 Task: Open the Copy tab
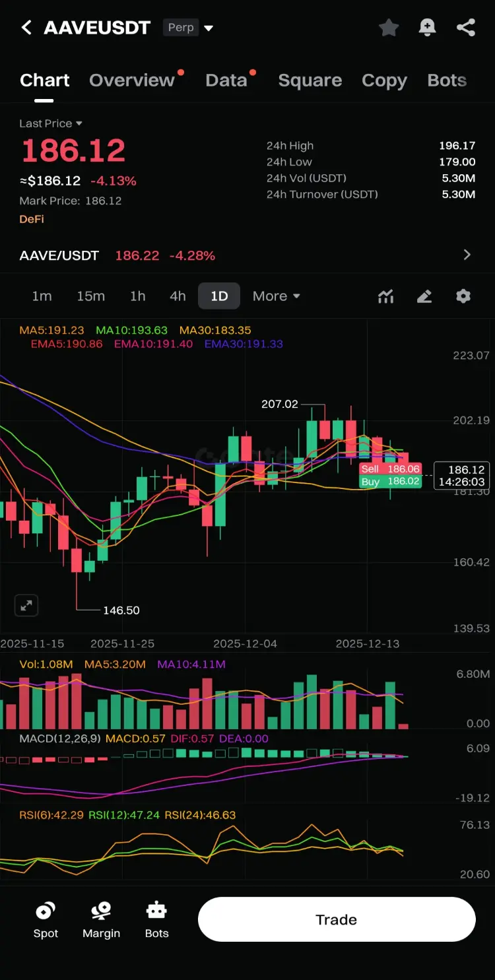[384, 81]
